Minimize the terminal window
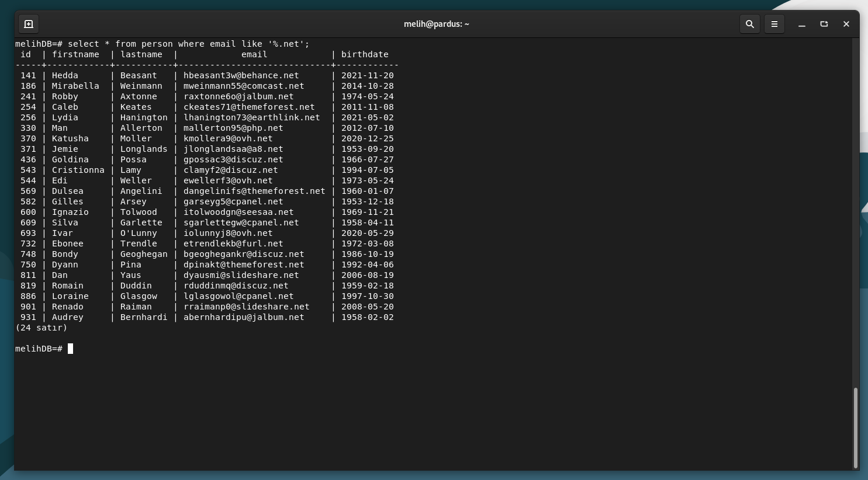Screen dimensions: 868x480 (x=802, y=24)
